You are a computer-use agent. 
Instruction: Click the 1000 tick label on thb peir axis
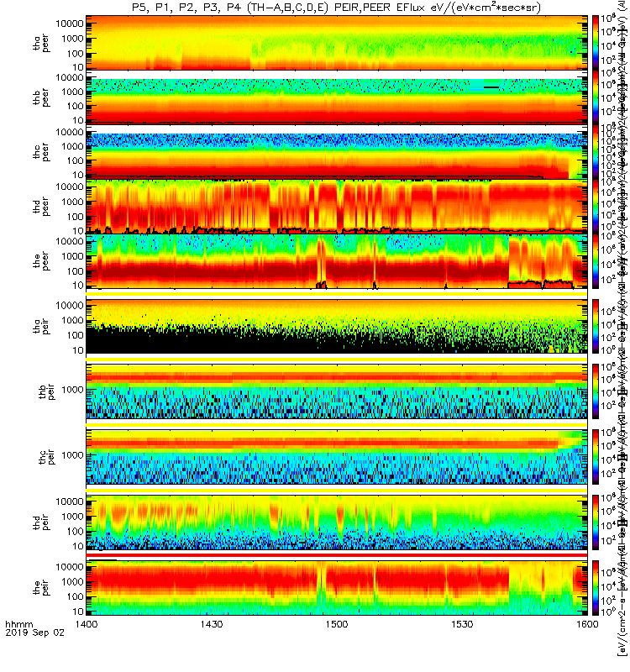pos(72,390)
